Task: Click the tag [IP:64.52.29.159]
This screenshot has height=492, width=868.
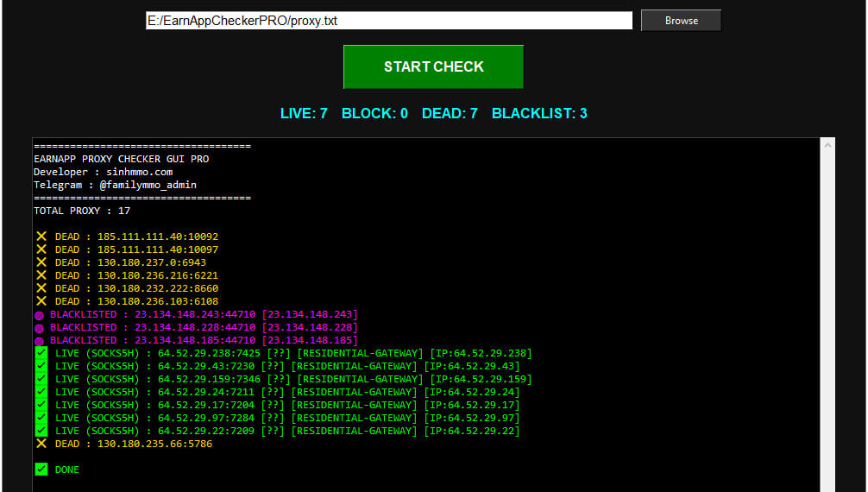Action: [x=481, y=379]
